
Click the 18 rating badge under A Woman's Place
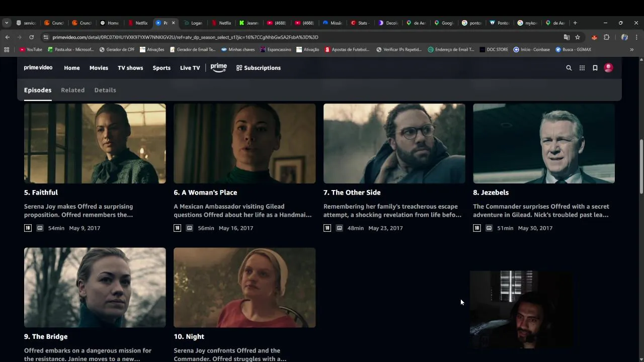point(177,228)
